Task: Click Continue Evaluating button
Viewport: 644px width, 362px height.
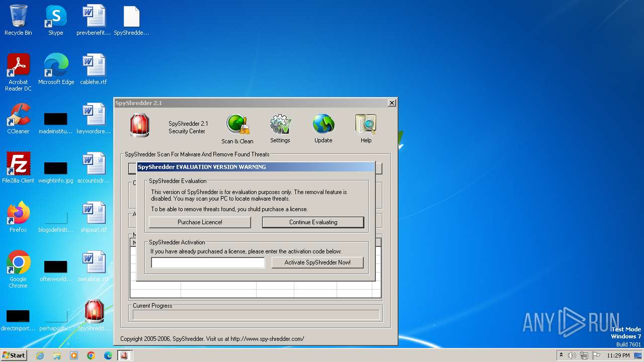Action: tap(313, 222)
